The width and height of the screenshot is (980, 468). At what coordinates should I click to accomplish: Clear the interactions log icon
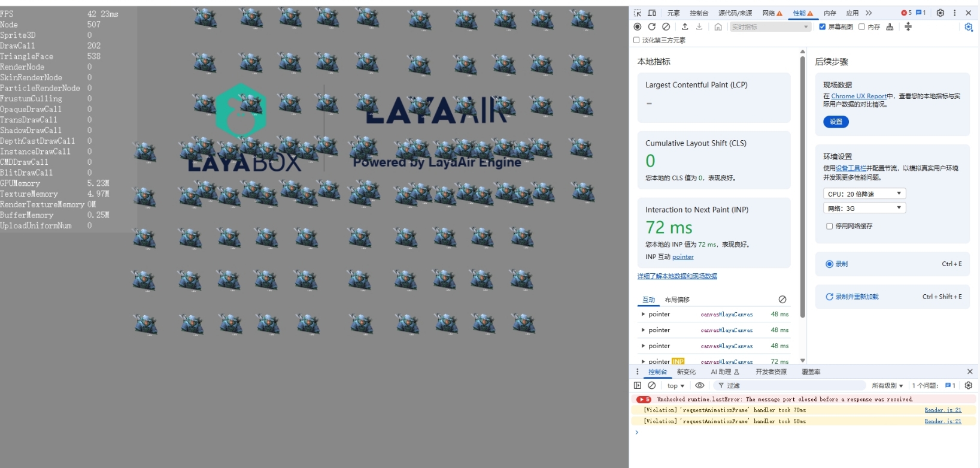click(782, 299)
